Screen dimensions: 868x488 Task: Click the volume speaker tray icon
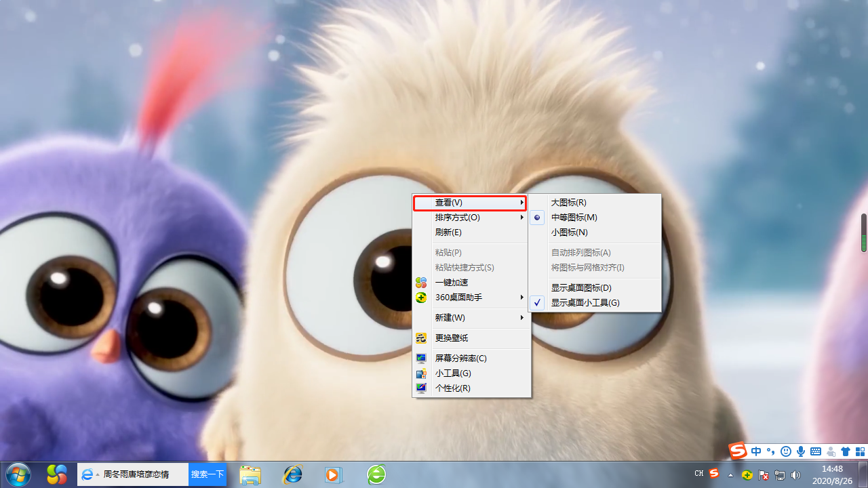796,475
